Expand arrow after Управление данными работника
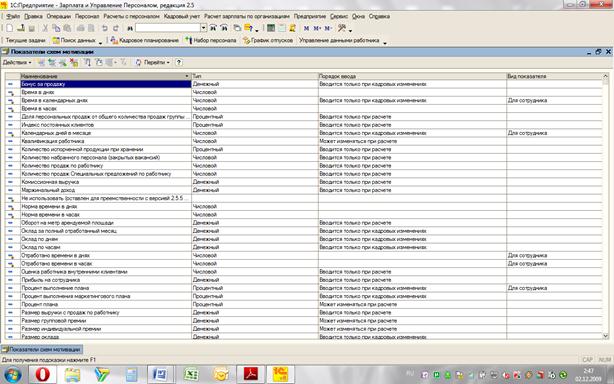The height and width of the screenshot is (384, 614). pos(385,42)
